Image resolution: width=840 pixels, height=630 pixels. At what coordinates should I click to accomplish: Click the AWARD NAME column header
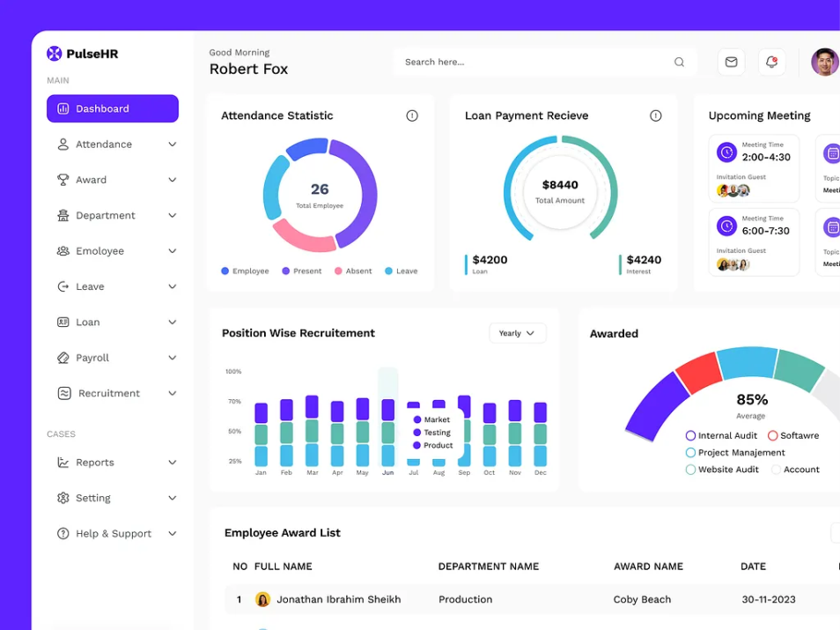648,567
